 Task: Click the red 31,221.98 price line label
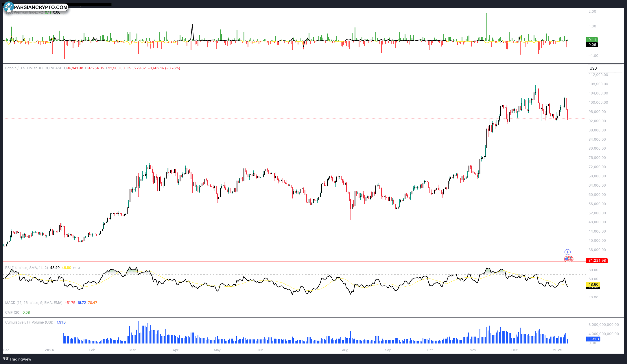597,261
